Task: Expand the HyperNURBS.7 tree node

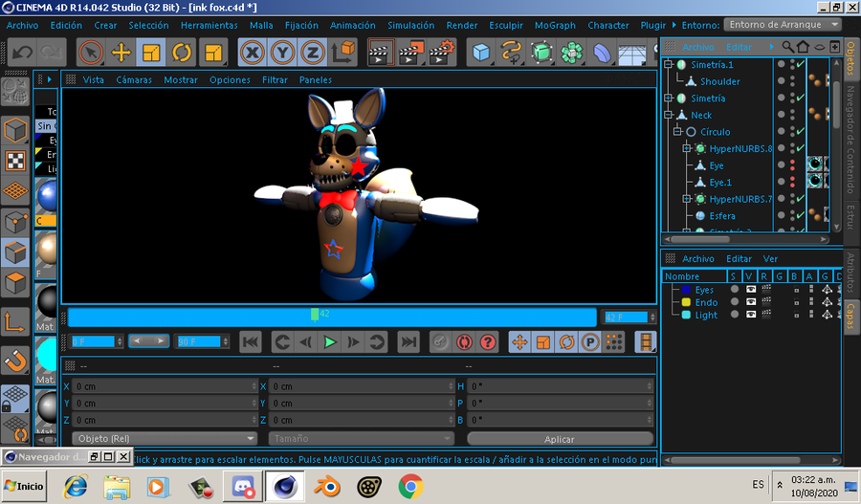Action: [687, 199]
